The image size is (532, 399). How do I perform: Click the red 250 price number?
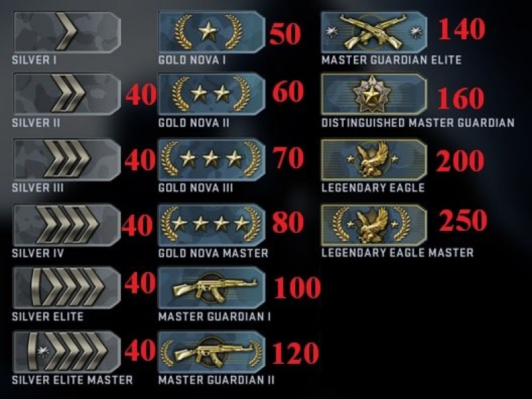pyautogui.click(x=463, y=220)
